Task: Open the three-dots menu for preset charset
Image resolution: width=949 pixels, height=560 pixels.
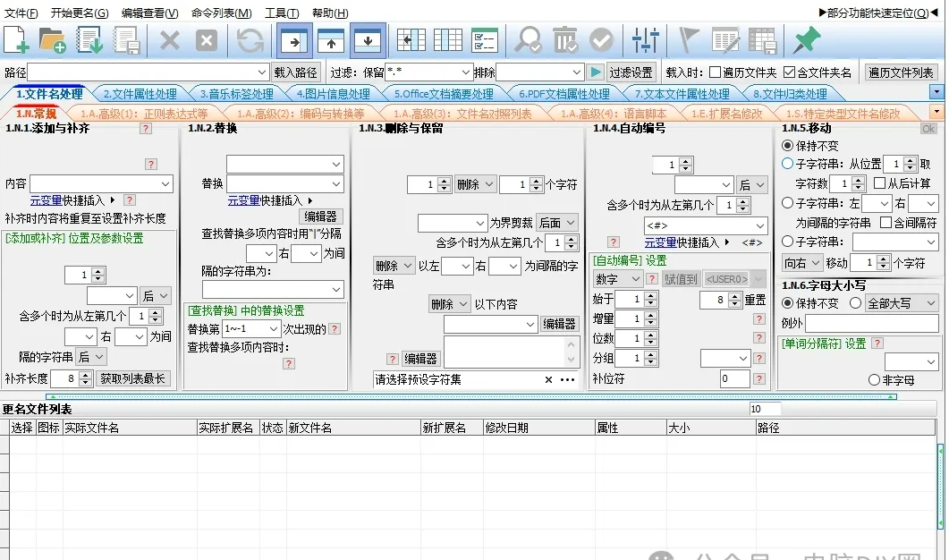Action: 568,379
